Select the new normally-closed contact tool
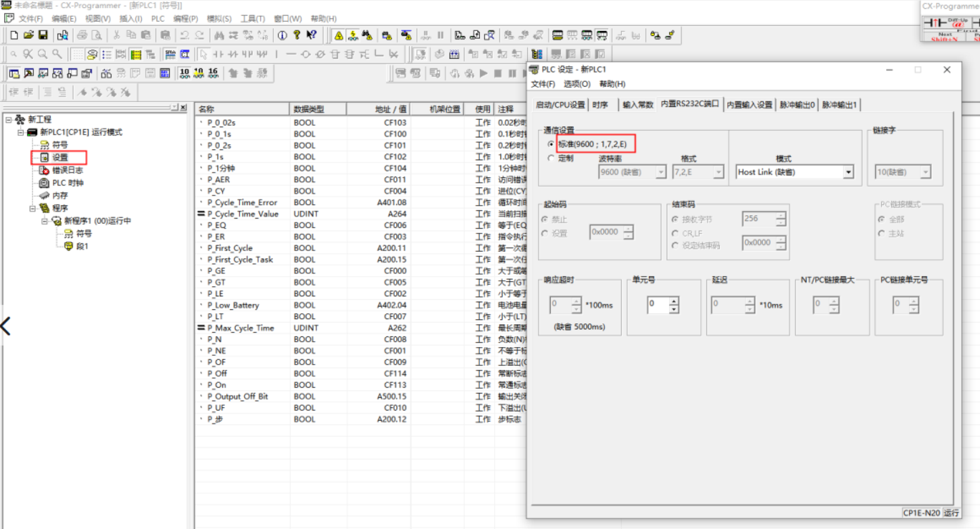The width and height of the screenshot is (980, 529). coord(232,54)
